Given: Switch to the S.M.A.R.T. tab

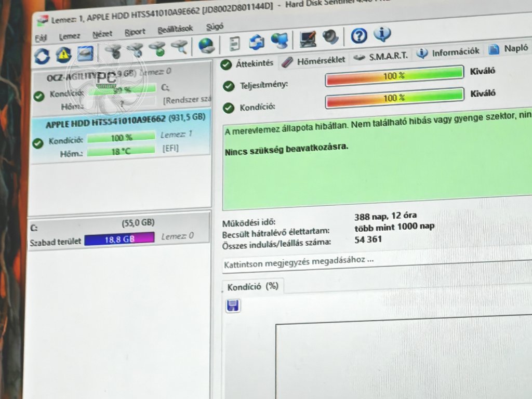Looking at the screenshot, I should click(x=381, y=56).
